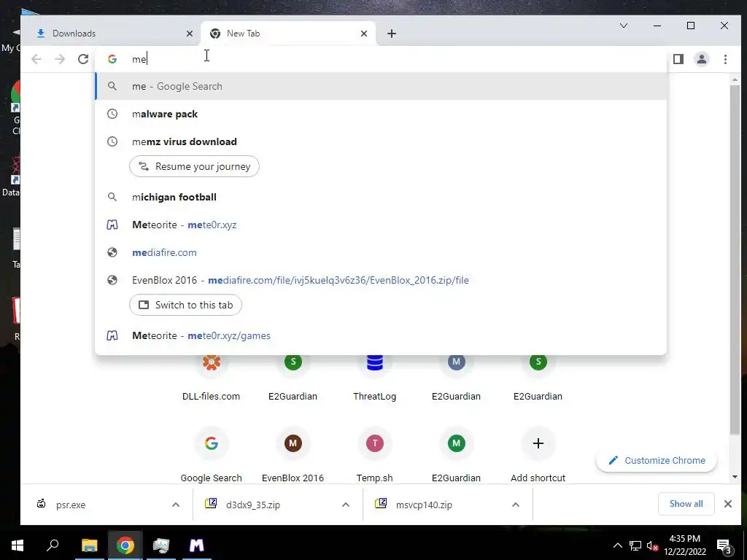Image resolution: width=747 pixels, height=560 pixels.
Task: Click the page vertical scrollbar thumb
Action: click(x=735, y=260)
